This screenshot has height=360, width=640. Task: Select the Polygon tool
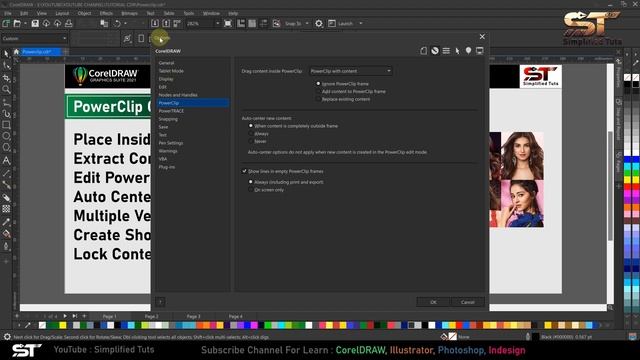coord(6,147)
